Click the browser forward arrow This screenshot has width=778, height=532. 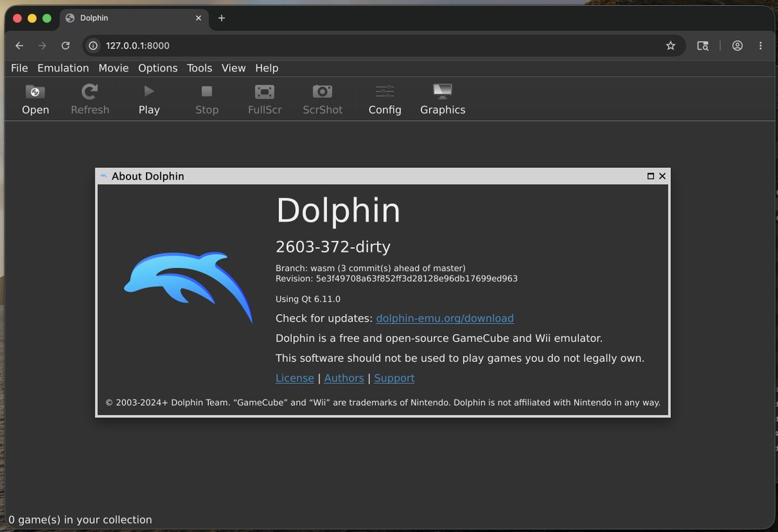(42, 45)
